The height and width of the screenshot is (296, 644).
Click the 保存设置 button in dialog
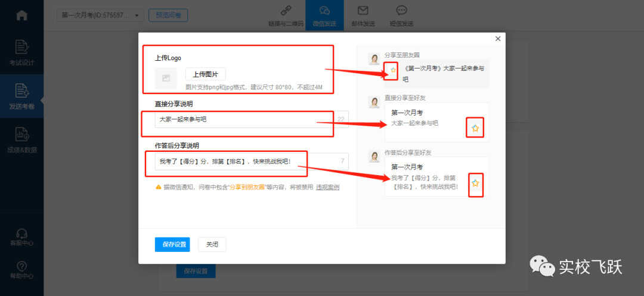tap(172, 245)
